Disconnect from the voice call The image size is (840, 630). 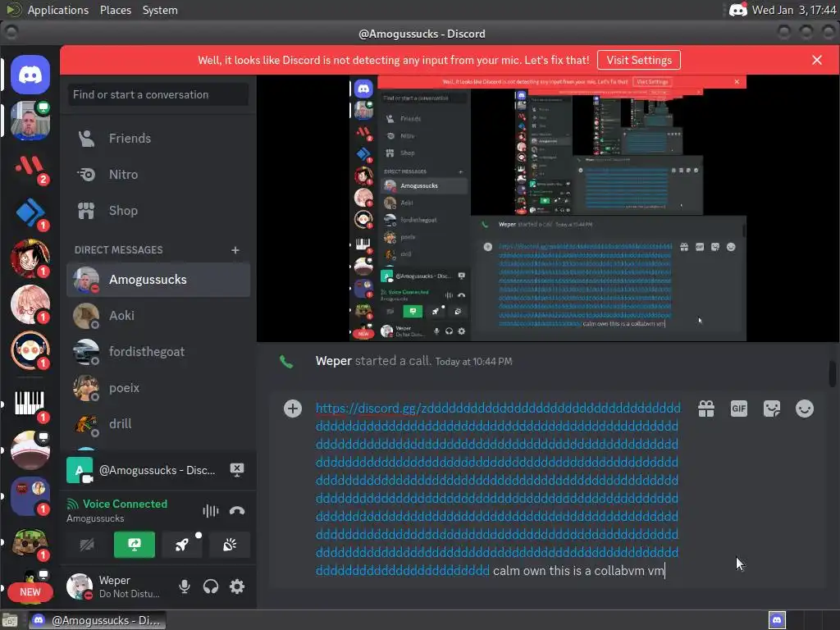[237, 510]
